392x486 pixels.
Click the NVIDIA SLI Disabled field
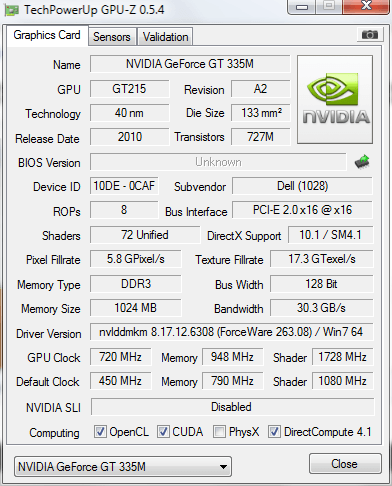click(232, 407)
